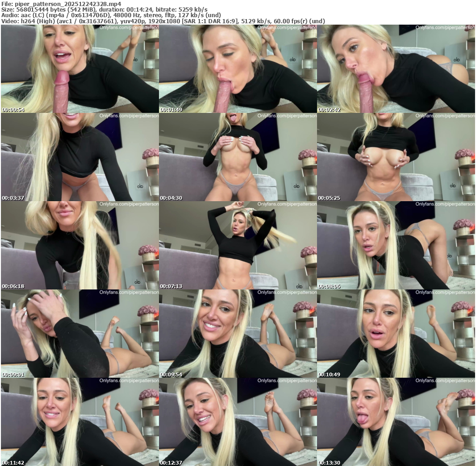The height and width of the screenshot is (466, 476).
Task: Click the watermark URL on the 00:00:54 frame
Action: pos(129,28)
